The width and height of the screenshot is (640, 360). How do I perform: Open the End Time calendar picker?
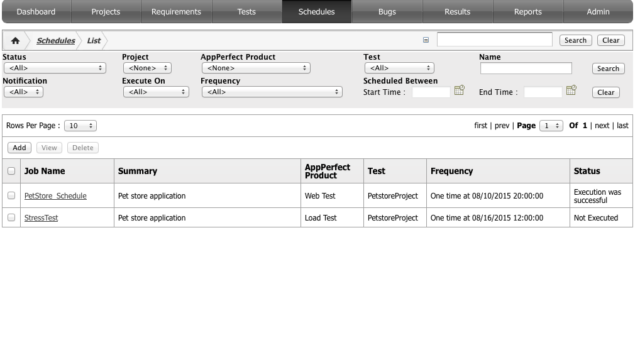[571, 90]
